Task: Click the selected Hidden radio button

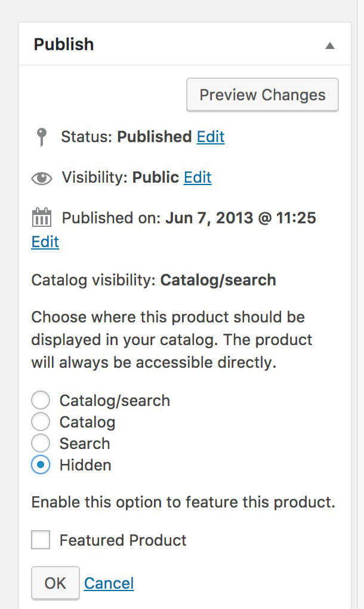Action: (x=40, y=465)
